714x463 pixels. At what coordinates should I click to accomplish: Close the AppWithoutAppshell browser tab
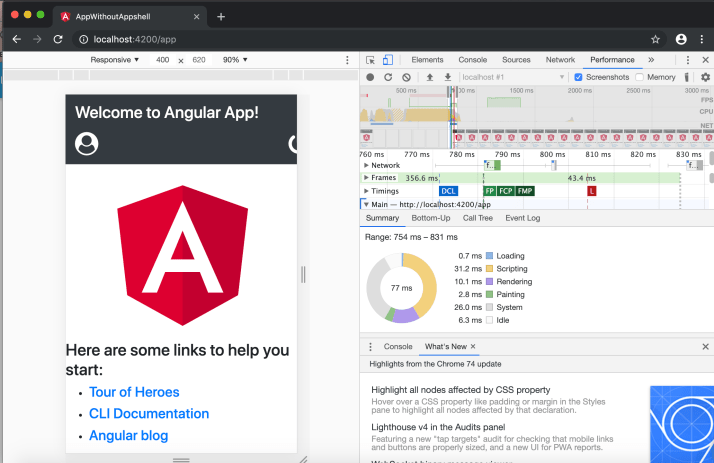[x=196, y=17]
